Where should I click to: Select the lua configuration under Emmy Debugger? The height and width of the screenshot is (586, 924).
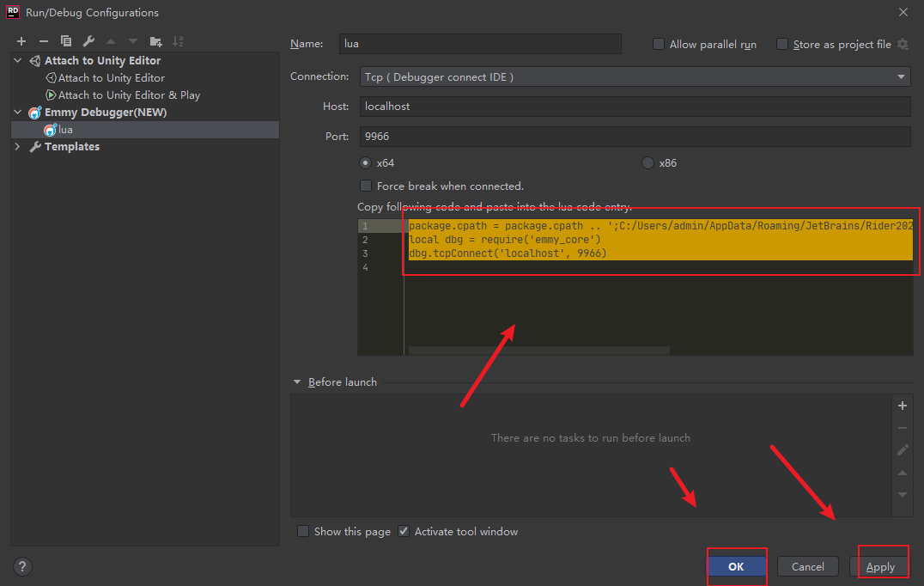[x=145, y=130]
